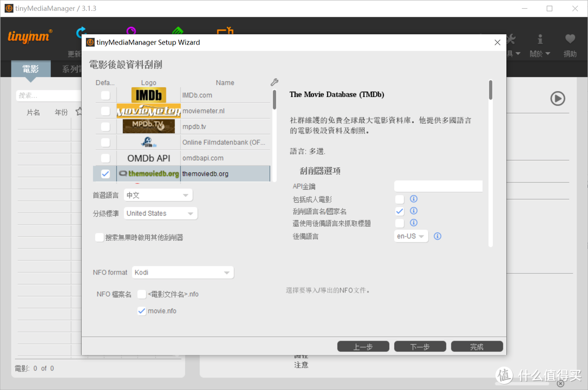Screen dimensions: 588x390
Task: Enable the omdbapi.com scraper checkbox
Action: (x=106, y=159)
